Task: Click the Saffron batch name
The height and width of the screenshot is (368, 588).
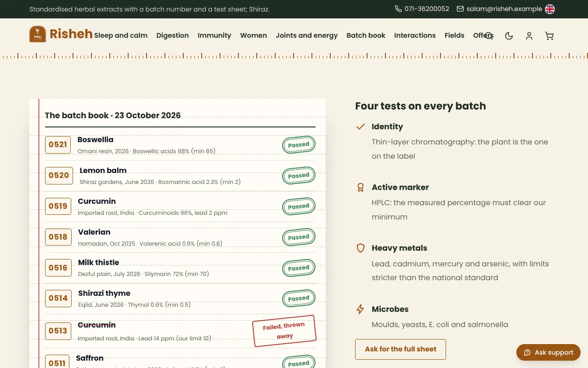Action: coord(90,358)
